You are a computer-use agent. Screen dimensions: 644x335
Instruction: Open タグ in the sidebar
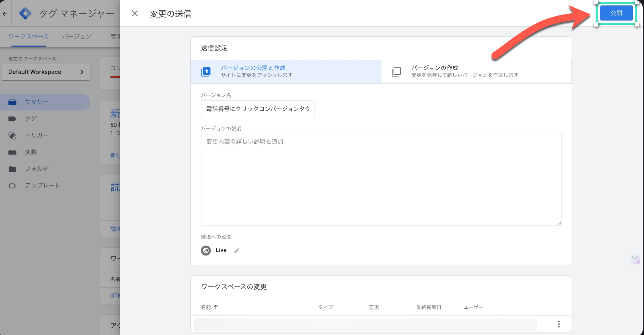click(31, 119)
